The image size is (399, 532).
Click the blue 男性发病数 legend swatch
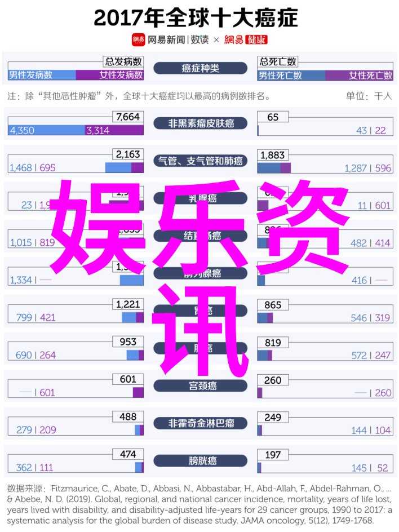point(42,75)
